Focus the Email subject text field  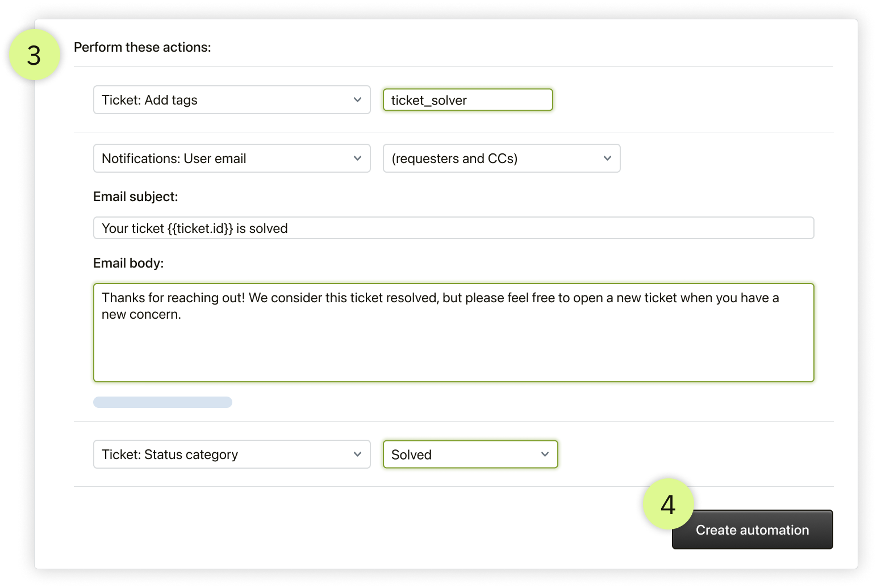tap(453, 228)
